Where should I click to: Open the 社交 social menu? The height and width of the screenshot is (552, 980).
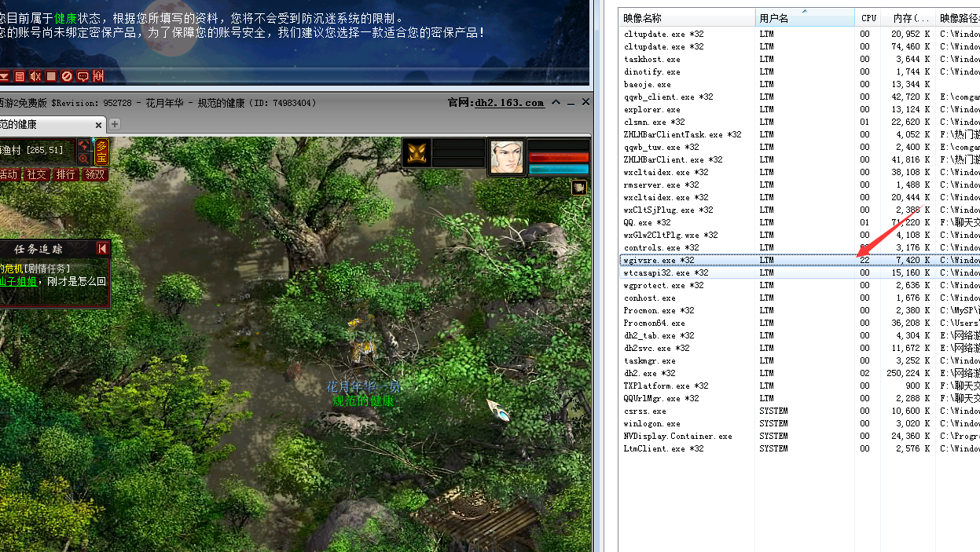click(36, 174)
